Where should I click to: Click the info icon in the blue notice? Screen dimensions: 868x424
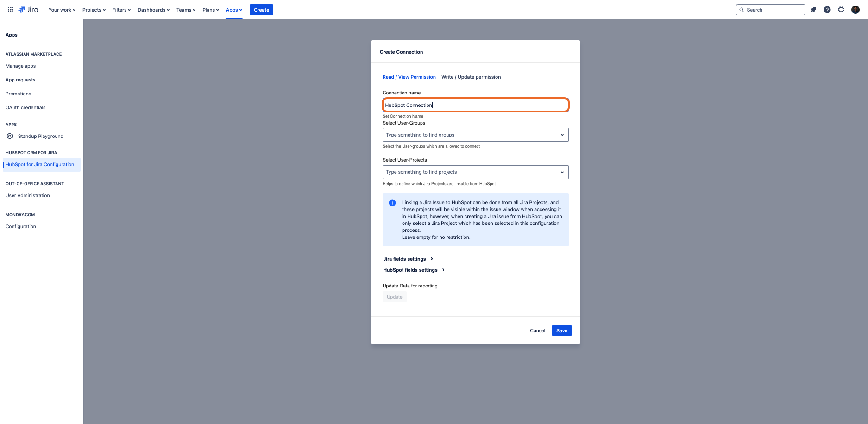(x=392, y=203)
